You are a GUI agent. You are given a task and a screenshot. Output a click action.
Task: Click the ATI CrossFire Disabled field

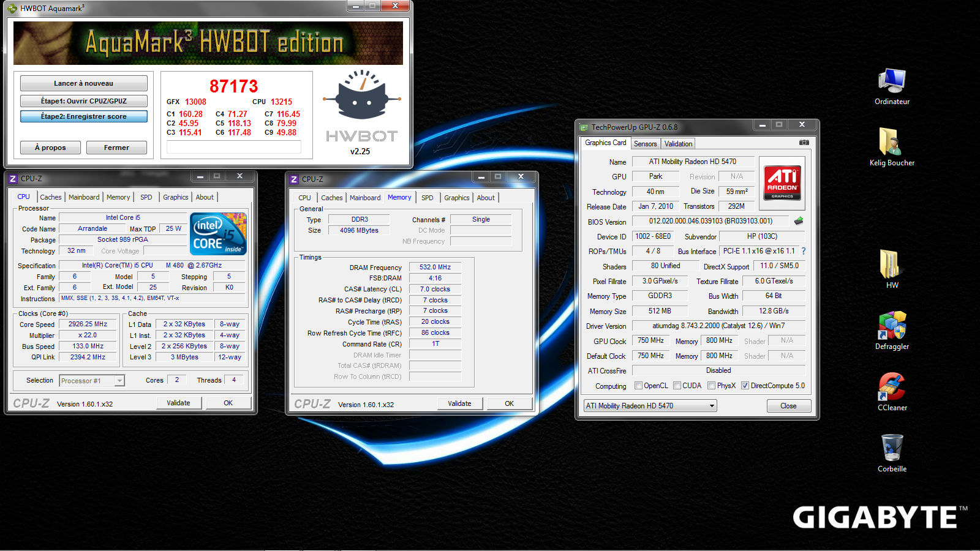[718, 370]
